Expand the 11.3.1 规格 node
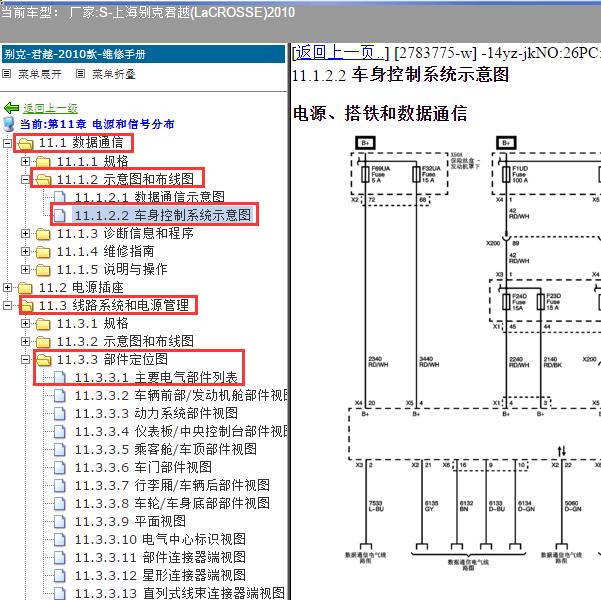This screenshot has height=600, width=601. pyautogui.click(x=25, y=324)
